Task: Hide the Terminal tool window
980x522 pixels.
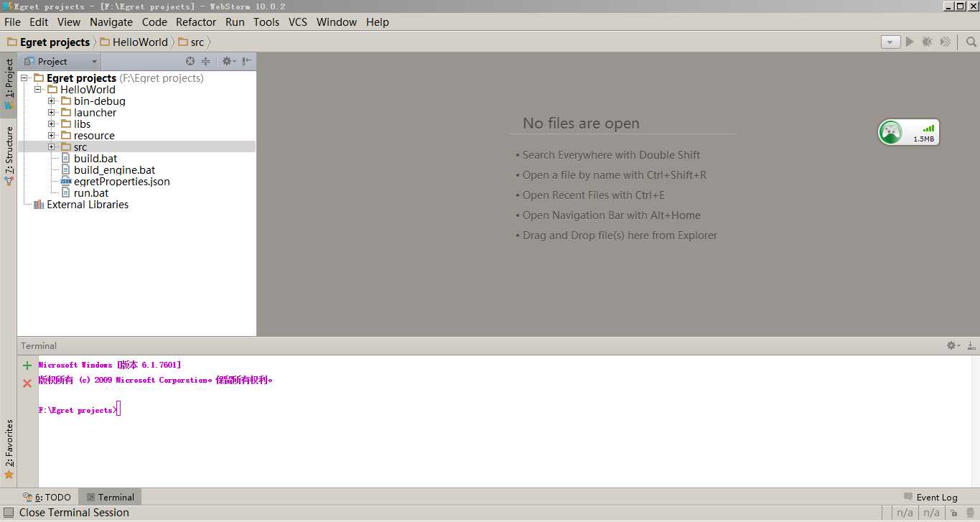Action: click(971, 345)
